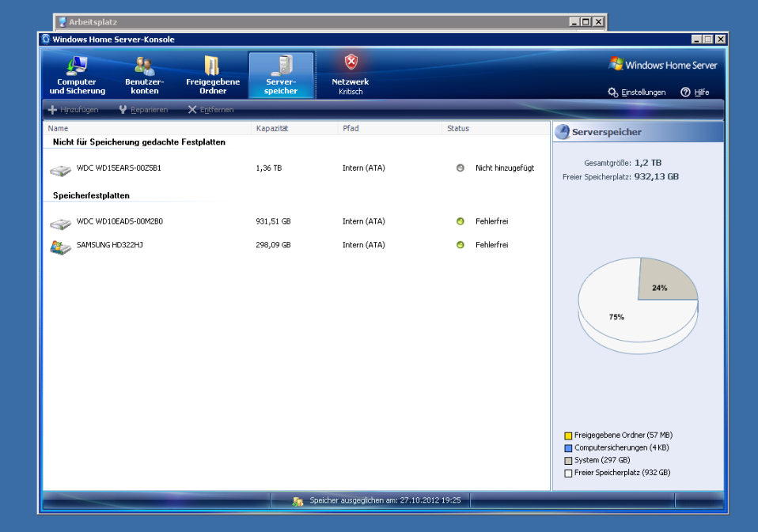
Task: Click the white Freier Speicherplatz legend swatch
Action: [x=568, y=473]
